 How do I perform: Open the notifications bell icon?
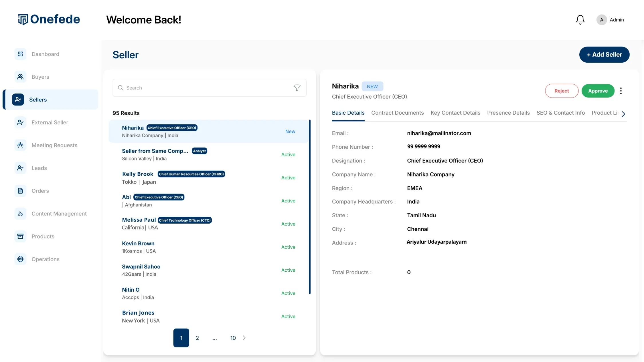tap(580, 20)
